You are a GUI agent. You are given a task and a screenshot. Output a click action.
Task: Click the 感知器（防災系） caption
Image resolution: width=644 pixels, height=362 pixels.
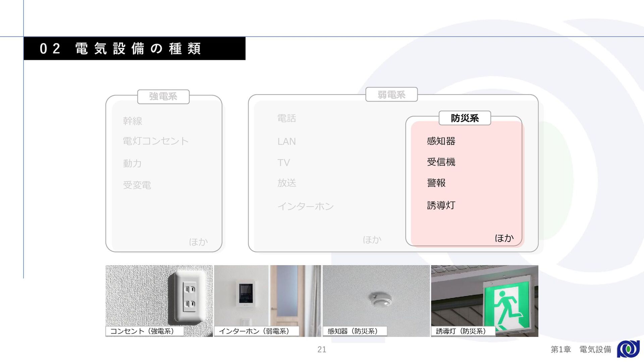355,331
